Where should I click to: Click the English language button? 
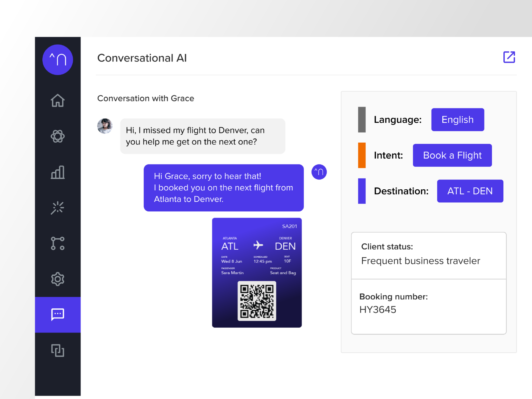point(457,120)
